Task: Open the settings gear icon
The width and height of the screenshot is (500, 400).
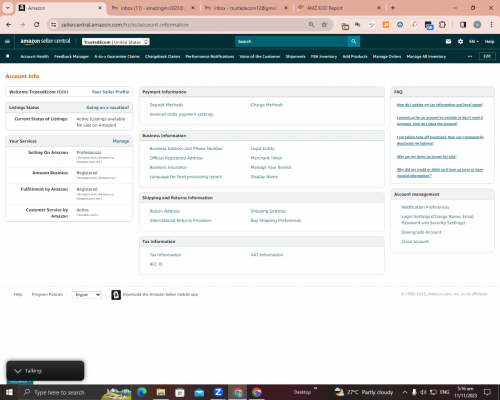Action: point(460,41)
